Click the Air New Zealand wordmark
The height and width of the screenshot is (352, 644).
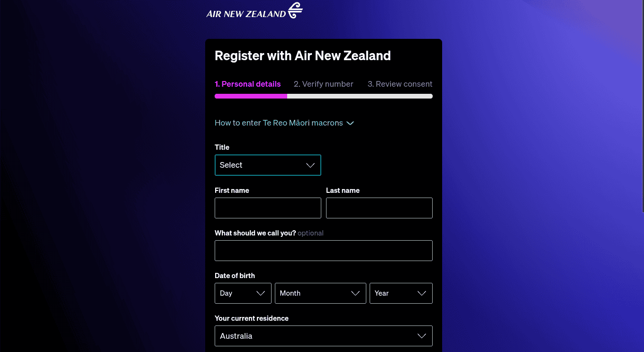pos(246,14)
